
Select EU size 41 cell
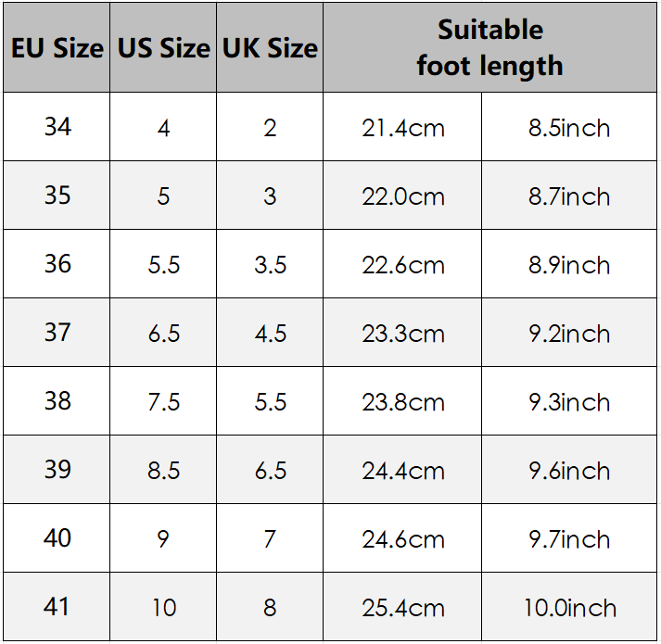tap(57, 607)
